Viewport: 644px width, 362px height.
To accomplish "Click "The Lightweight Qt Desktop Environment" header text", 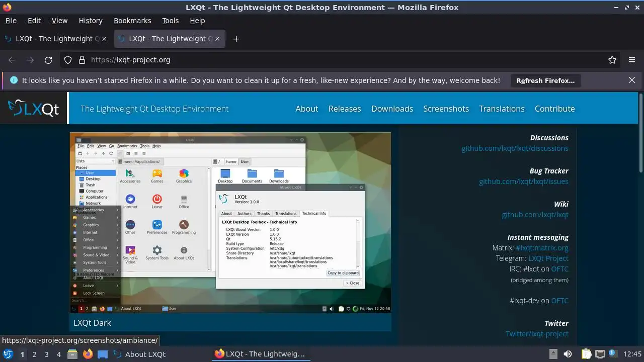I will (154, 109).
